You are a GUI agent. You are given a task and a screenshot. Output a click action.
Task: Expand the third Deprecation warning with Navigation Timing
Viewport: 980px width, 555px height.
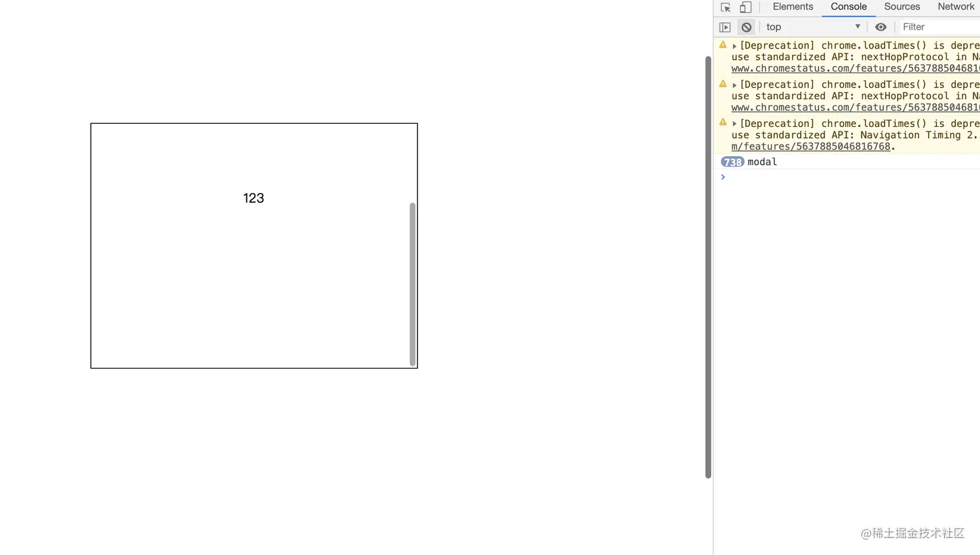pyautogui.click(x=734, y=124)
